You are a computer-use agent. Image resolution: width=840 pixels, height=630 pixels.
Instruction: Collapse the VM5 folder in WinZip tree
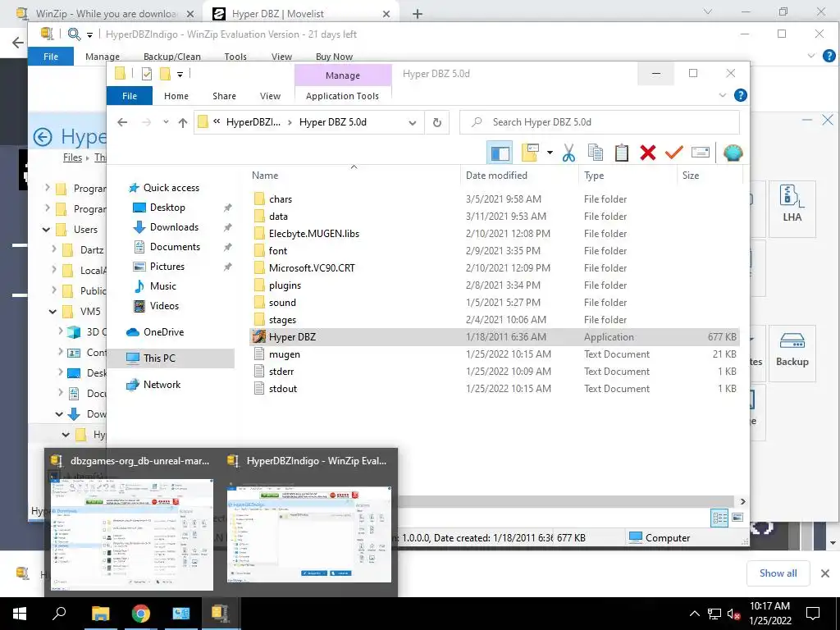[x=52, y=311]
